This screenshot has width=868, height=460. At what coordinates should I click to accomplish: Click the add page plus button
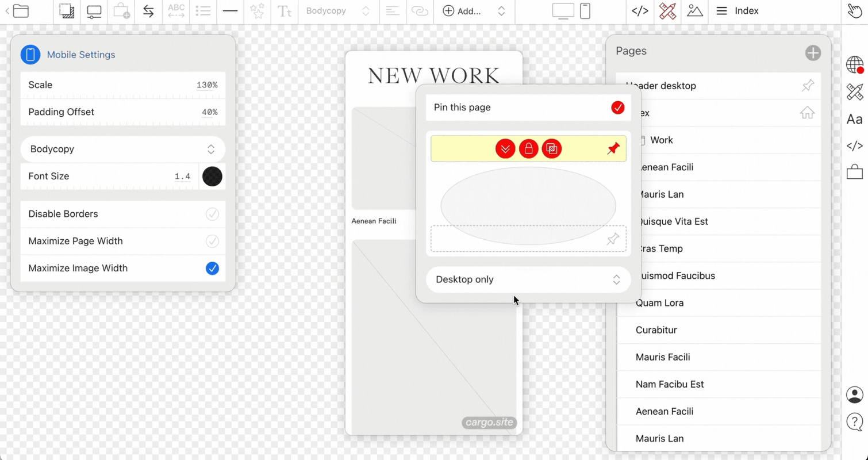pyautogui.click(x=813, y=53)
